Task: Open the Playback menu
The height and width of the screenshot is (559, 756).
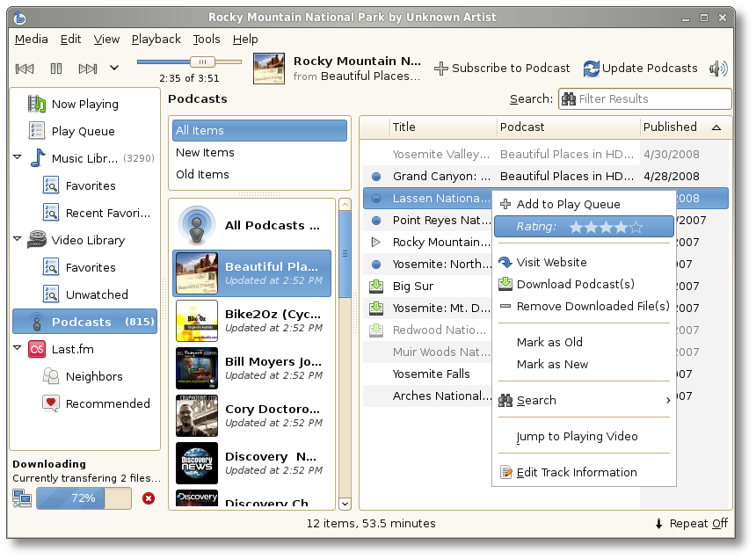Action: click(156, 39)
